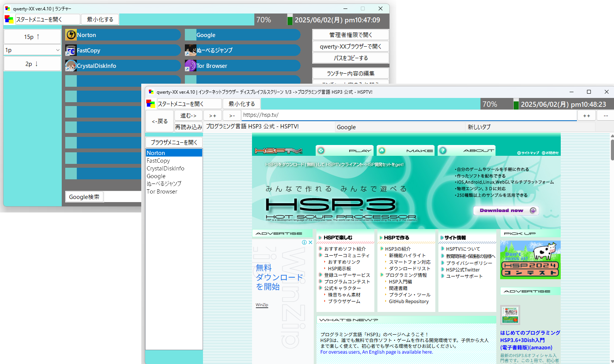
Task: Open the おすすめソフト紹介 link
Action: click(345, 249)
